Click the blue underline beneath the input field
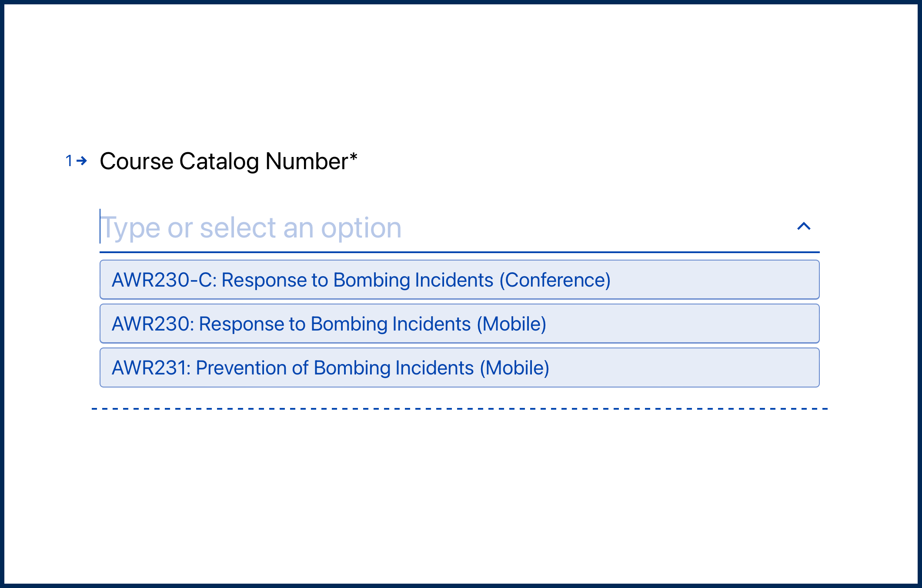 pyautogui.click(x=459, y=252)
